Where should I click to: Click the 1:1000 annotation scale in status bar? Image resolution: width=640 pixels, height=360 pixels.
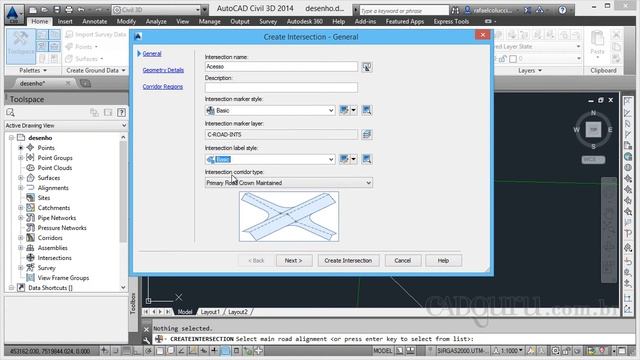coord(508,351)
